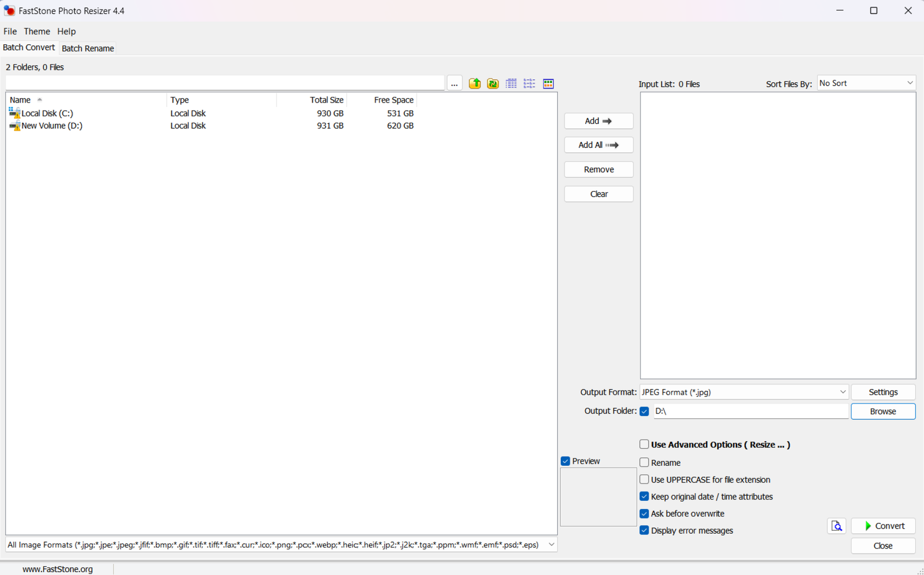Switch to the Batch Rename tab
924x575 pixels.
tap(88, 48)
